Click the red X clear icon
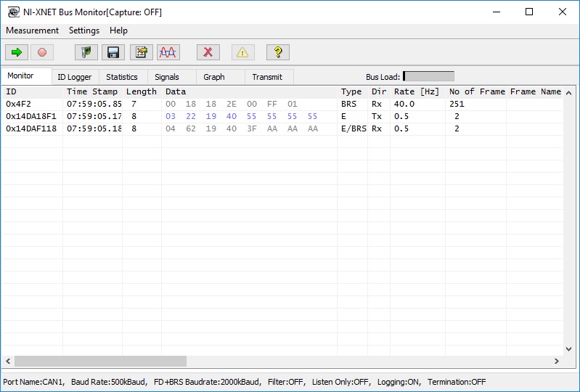Screen dimensions: 580x392 (208, 52)
